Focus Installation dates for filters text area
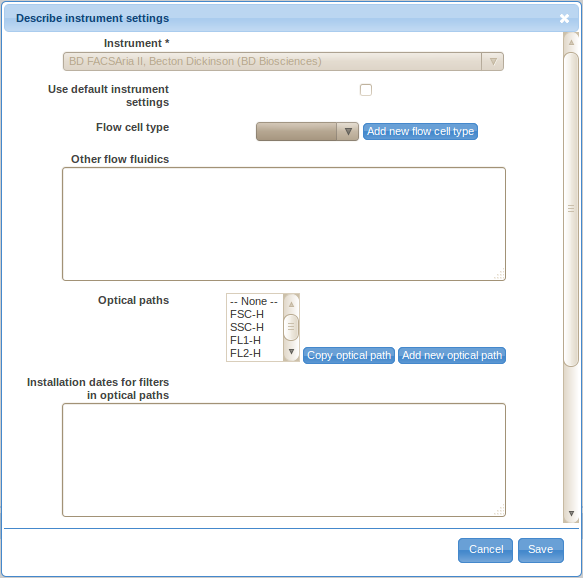583x578 pixels. (284, 460)
